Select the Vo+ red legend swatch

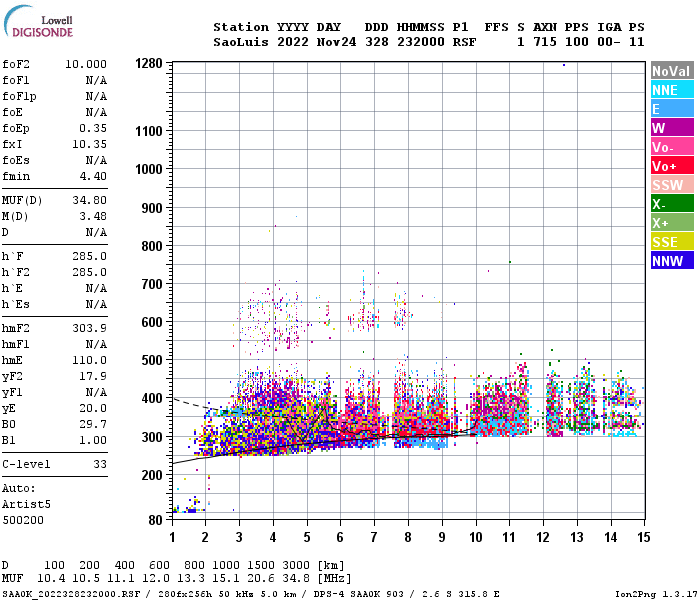pyautogui.click(x=672, y=166)
